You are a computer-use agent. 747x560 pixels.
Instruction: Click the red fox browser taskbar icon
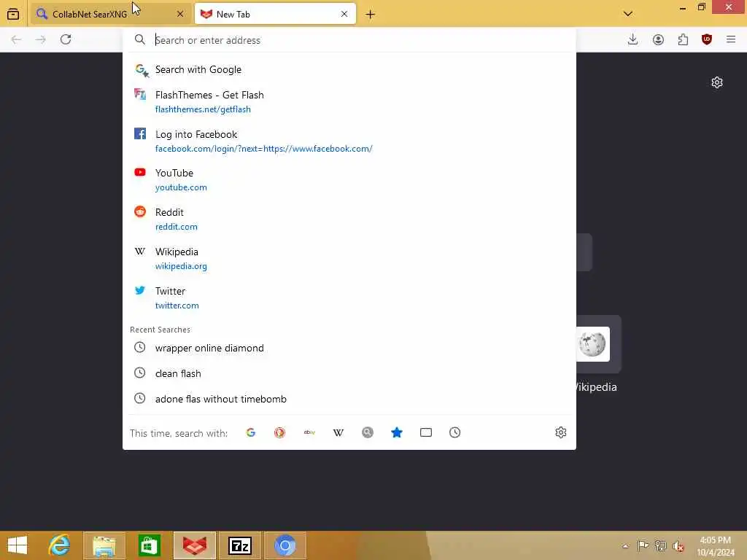click(194, 545)
